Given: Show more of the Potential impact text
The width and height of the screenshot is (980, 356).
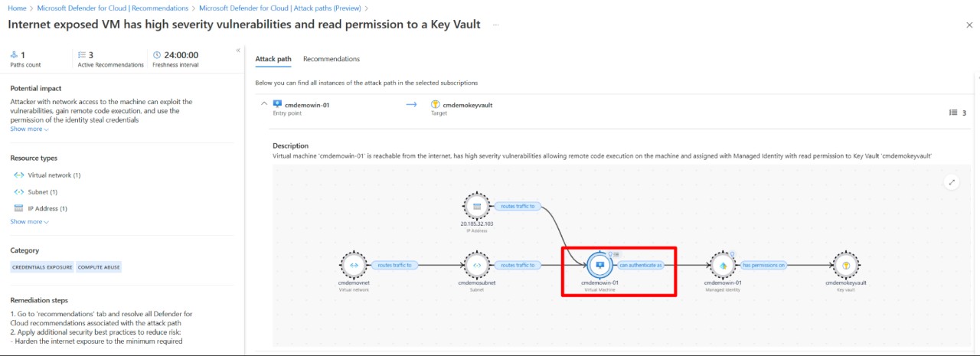Looking at the screenshot, I should pos(29,129).
